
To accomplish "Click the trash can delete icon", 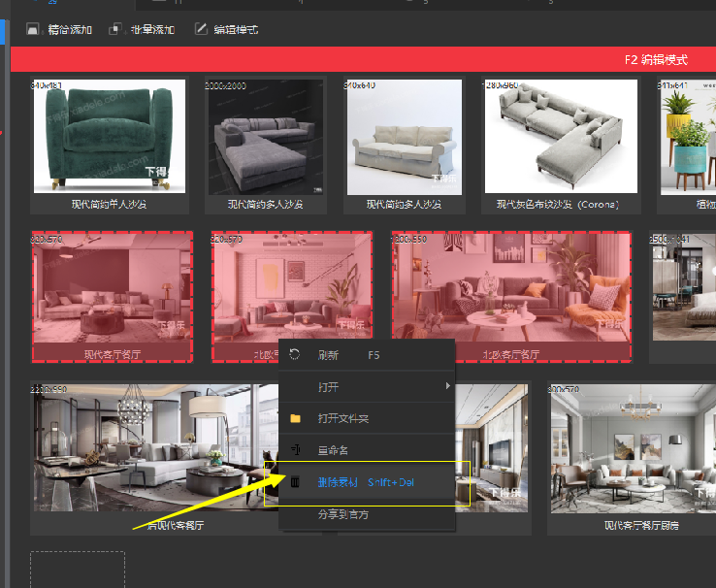I will click(295, 482).
